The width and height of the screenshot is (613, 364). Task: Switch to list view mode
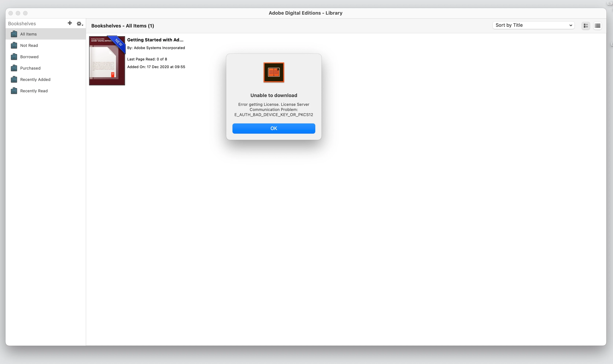[x=597, y=25]
